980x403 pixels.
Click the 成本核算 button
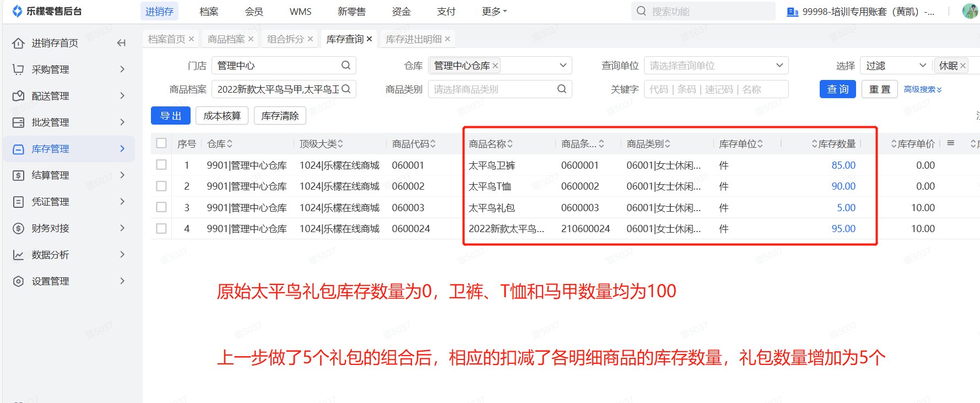click(x=222, y=115)
